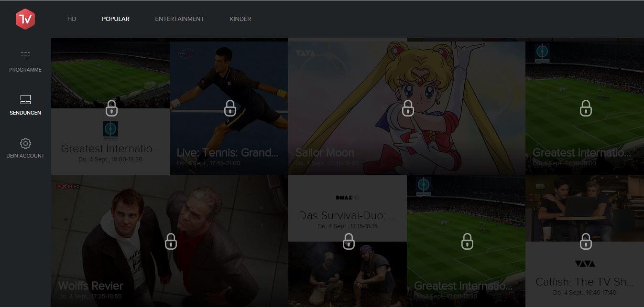Switch to the Popular tab

[116, 19]
